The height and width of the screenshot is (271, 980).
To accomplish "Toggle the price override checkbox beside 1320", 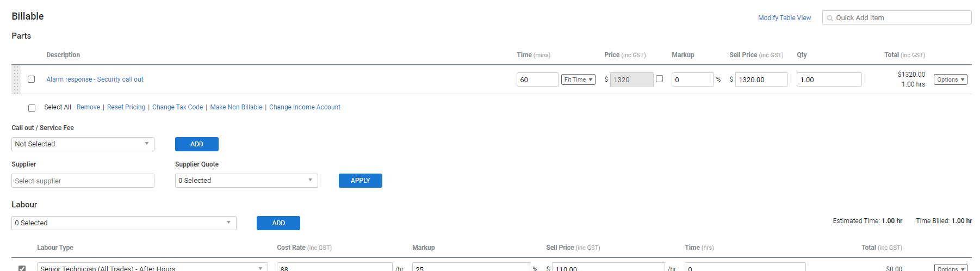I will [659, 79].
